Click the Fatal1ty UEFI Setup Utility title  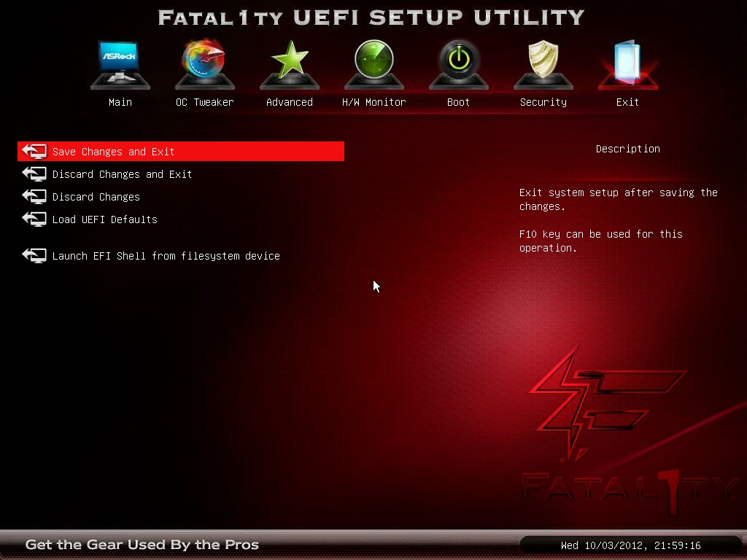point(371,17)
